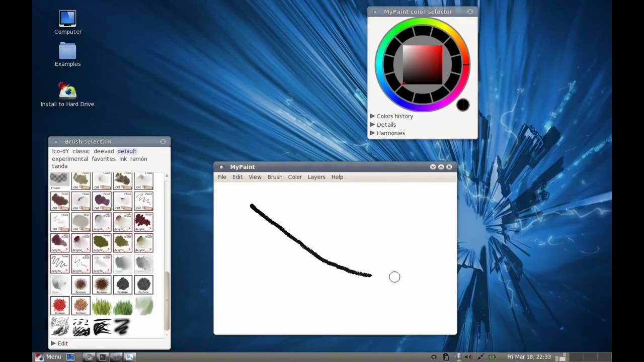The height and width of the screenshot is (362, 644).
Task: Choose the bold black scribble brush
Action: point(102,327)
